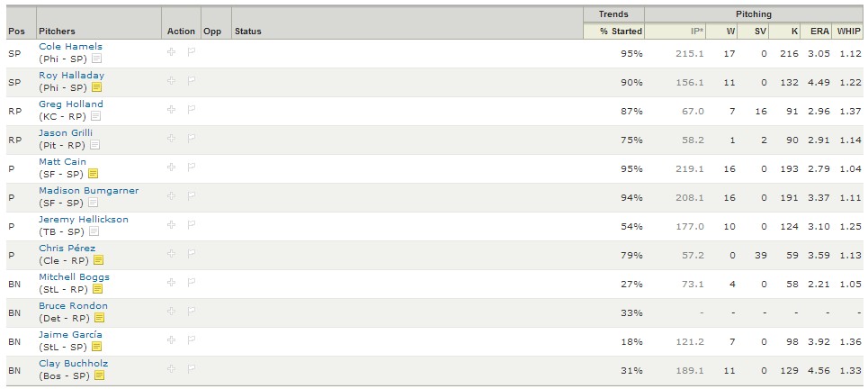This screenshot has width=868, height=389.
Task: Click the IP* column header
Action: (x=696, y=32)
